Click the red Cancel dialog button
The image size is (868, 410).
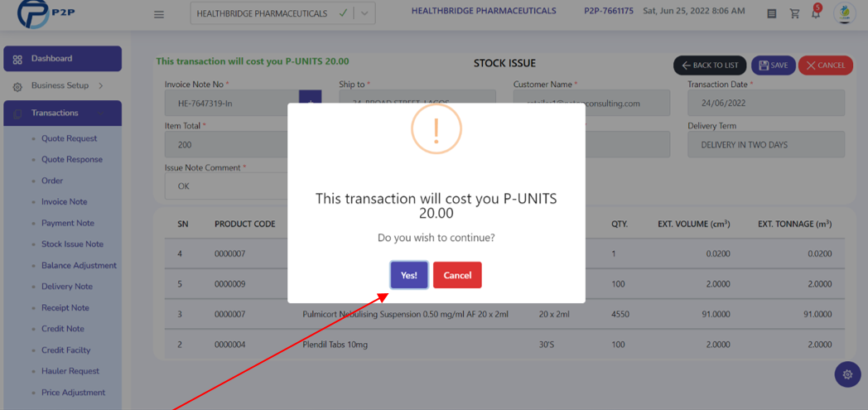click(x=457, y=275)
